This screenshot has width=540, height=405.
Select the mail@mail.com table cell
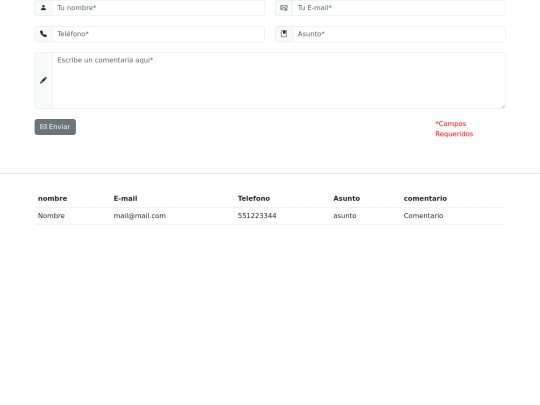coord(139,216)
